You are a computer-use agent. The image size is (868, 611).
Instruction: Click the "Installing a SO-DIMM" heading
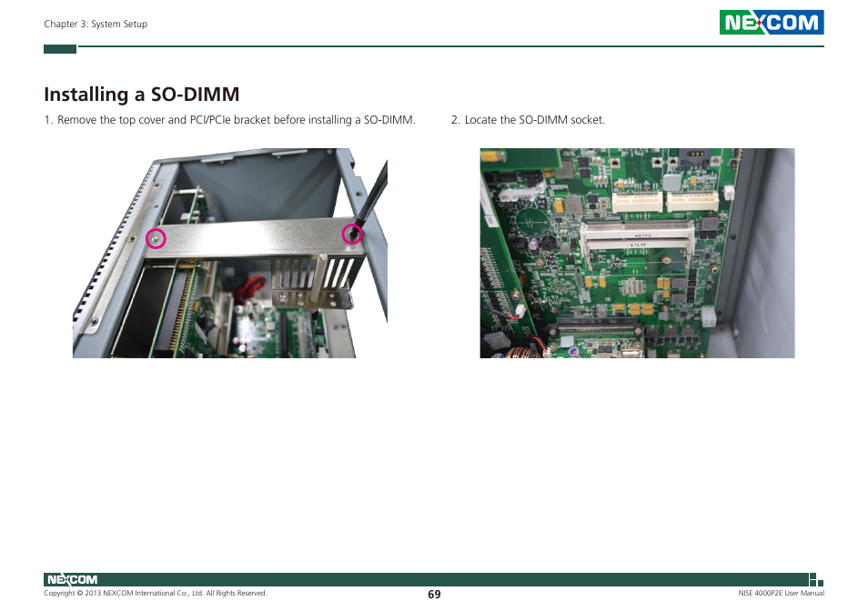pyautogui.click(x=142, y=94)
